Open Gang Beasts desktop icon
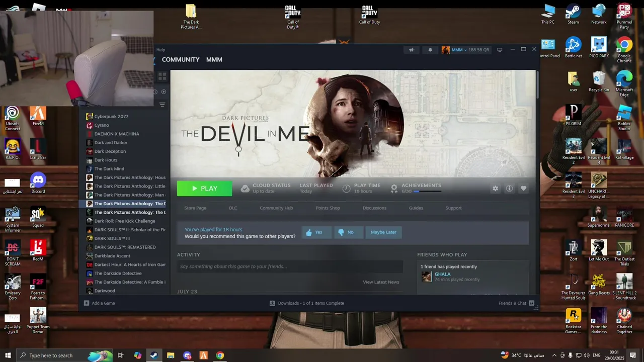644x362 pixels. (599, 285)
